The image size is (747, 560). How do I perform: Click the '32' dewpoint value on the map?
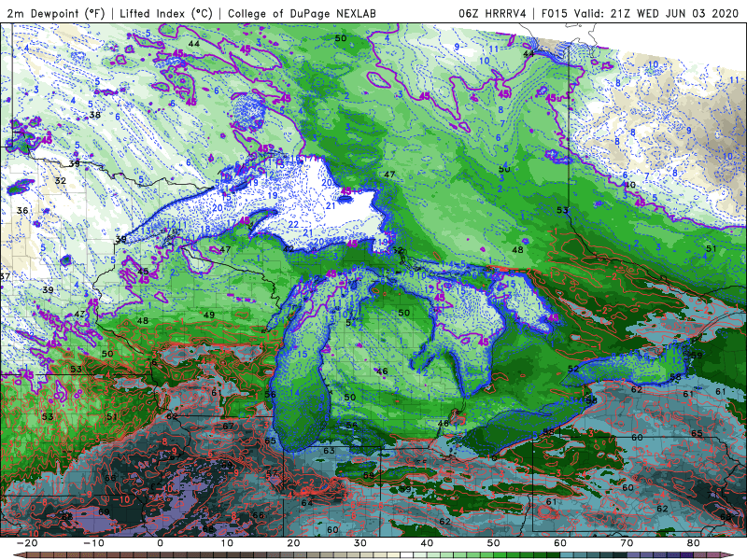point(60,181)
